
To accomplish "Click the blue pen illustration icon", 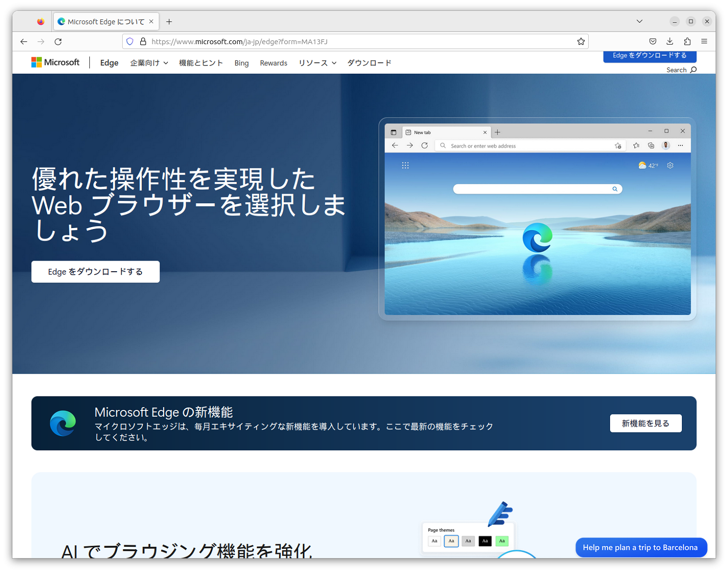I will click(x=500, y=514).
